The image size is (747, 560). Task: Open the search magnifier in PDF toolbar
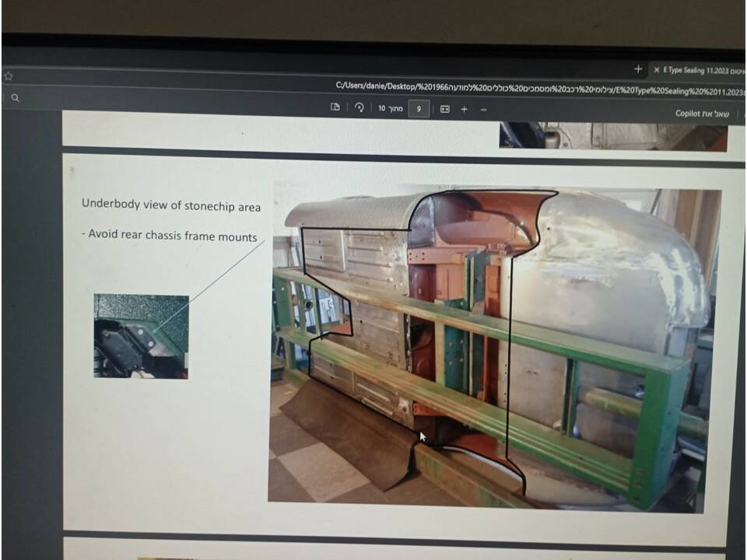15,98
